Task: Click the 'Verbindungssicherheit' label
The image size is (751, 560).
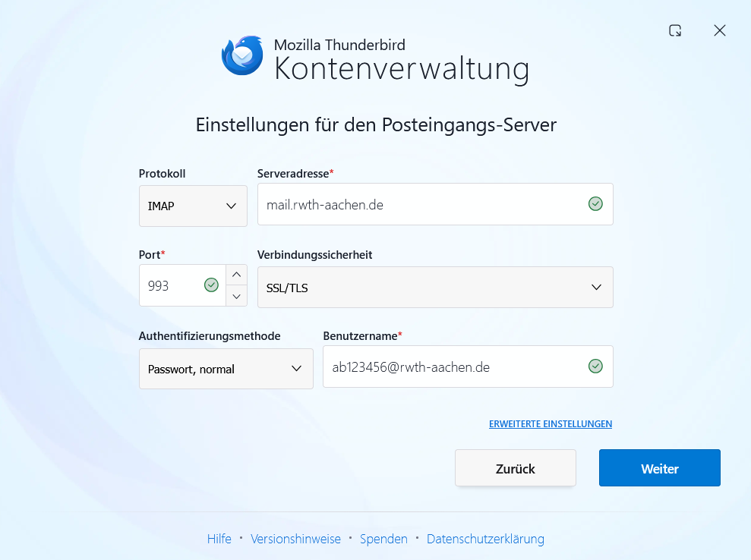Action: (314, 255)
